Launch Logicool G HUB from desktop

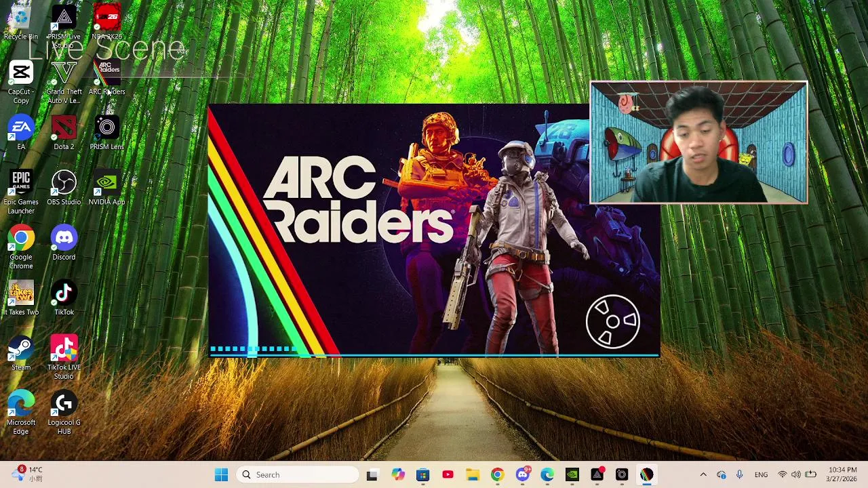(64, 413)
